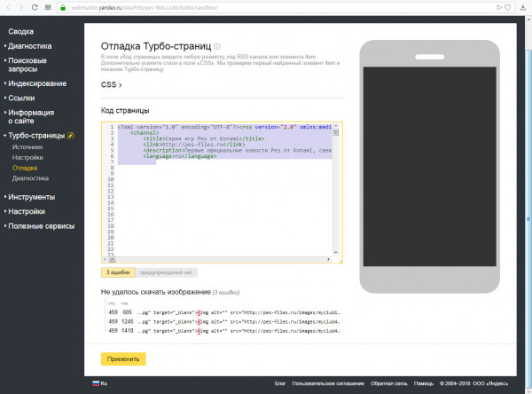Screen dimensions: 532x394
Task: Expand Поисковые запросы in sidebar
Action: coord(27,65)
